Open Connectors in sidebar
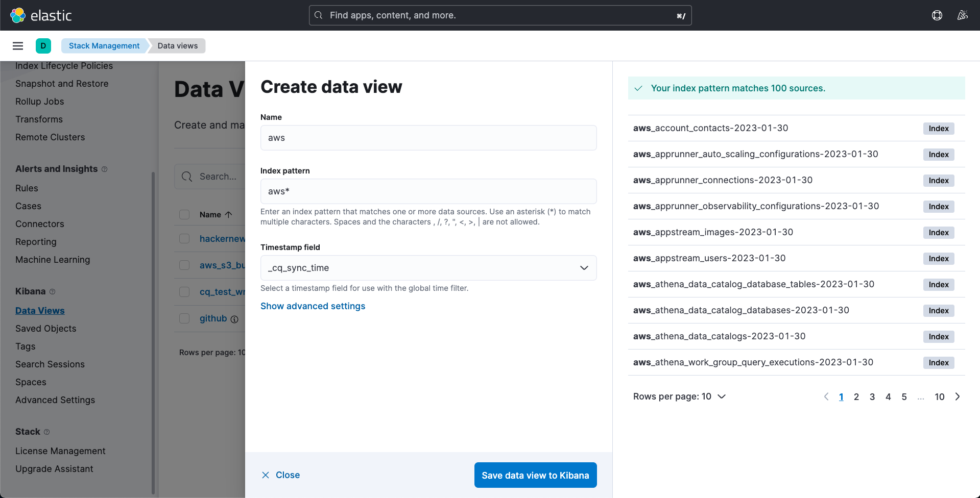980x498 pixels. pos(40,224)
